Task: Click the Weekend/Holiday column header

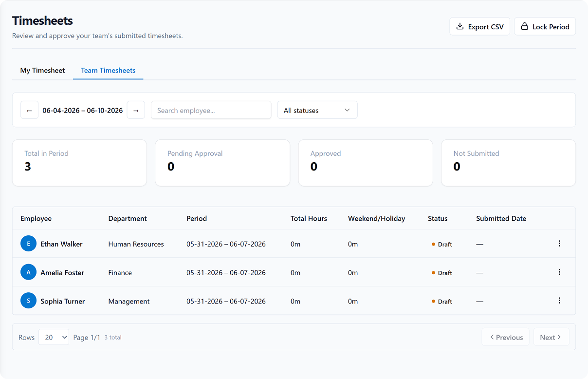Action: [x=376, y=218]
